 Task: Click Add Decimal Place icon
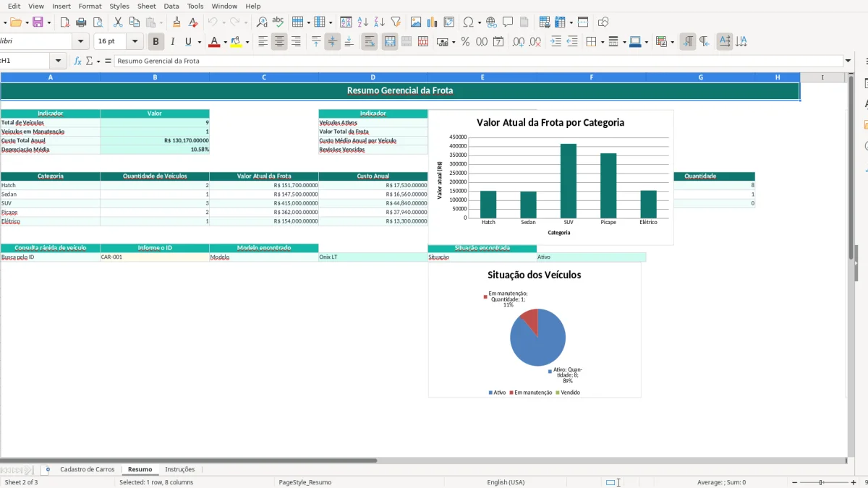click(519, 42)
